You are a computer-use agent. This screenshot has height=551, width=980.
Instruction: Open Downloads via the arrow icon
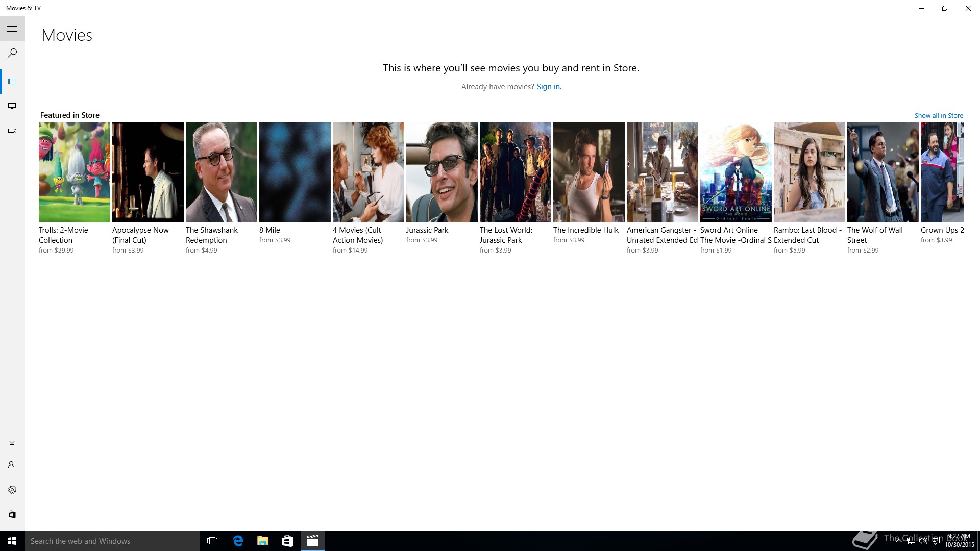pos(12,441)
